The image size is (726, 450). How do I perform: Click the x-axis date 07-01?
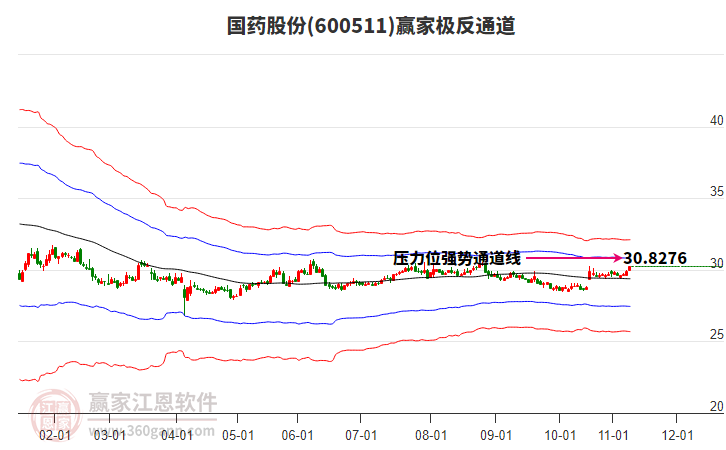coord(361,435)
